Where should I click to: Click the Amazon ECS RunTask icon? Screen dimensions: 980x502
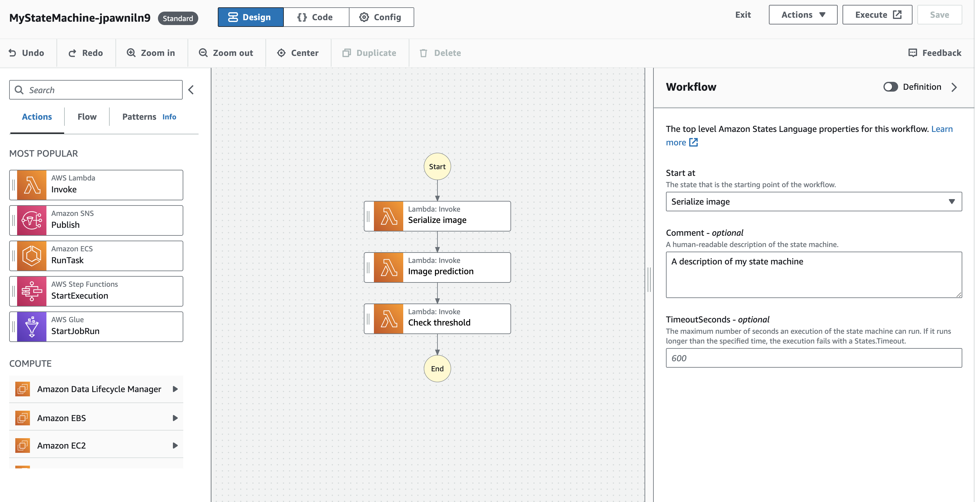[x=31, y=256]
